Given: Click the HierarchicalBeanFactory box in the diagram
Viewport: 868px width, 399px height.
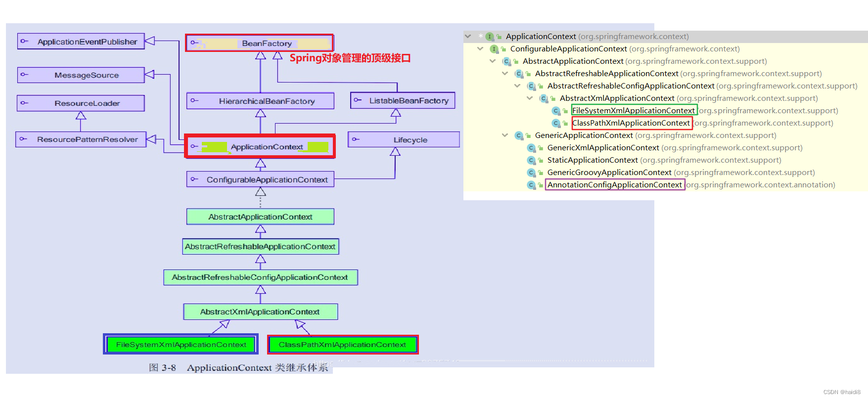Looking at the screenshot, I should tap(260, 101).
